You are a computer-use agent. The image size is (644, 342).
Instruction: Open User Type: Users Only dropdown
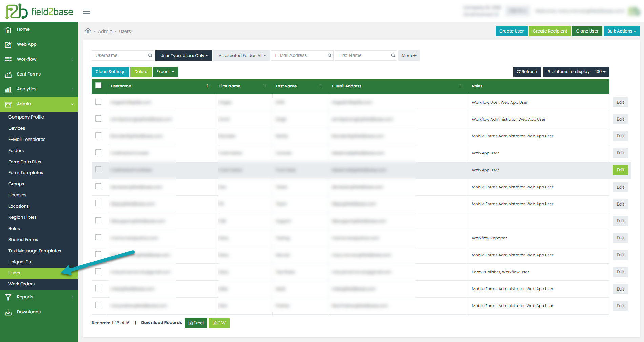pos(183,56)
